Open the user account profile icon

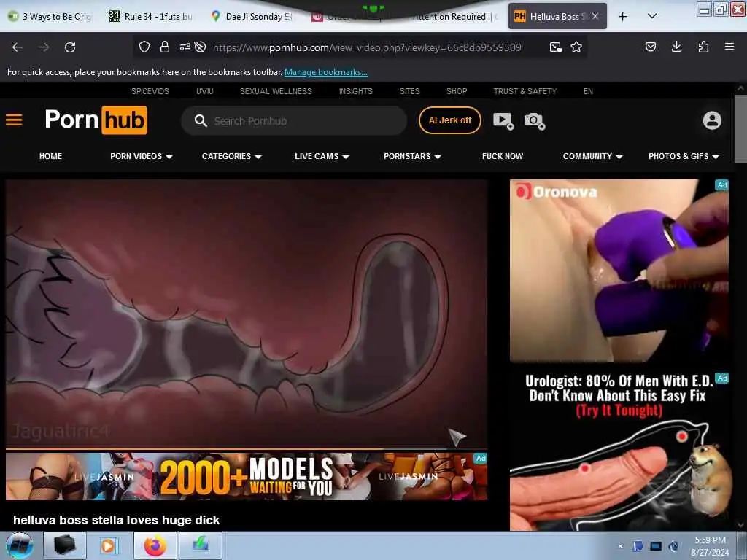[x=712, y=120]
